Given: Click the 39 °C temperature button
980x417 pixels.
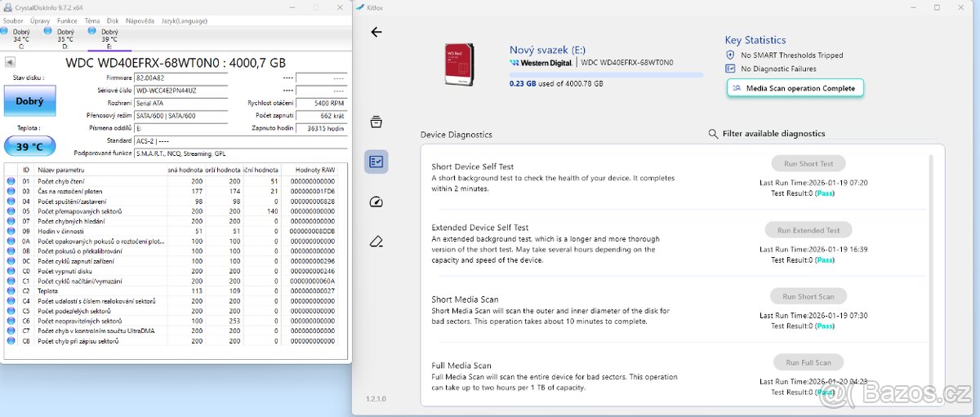Looking at the screenshot, I should [29, 146].
